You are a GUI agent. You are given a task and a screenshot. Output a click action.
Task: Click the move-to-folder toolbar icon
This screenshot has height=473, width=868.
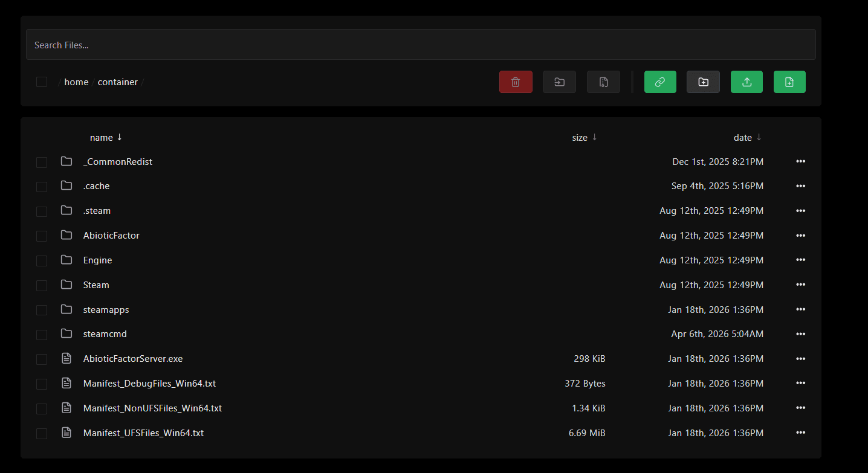559,82
